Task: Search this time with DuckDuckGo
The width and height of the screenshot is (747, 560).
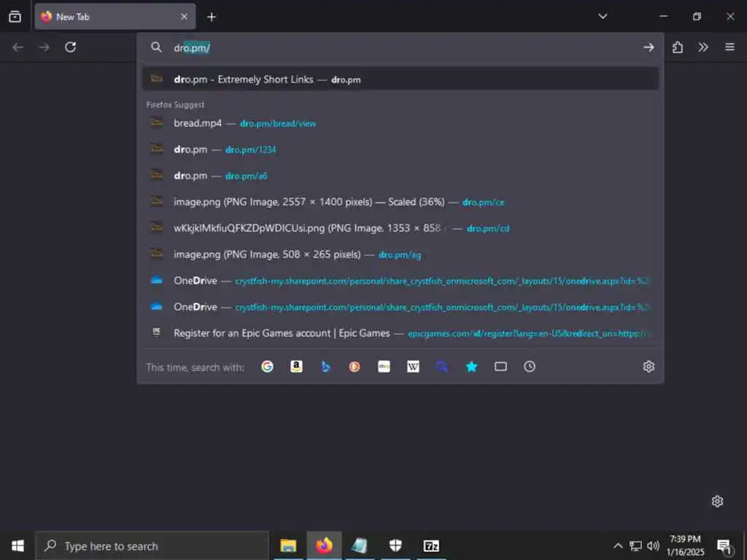Action: click(355, 366)
